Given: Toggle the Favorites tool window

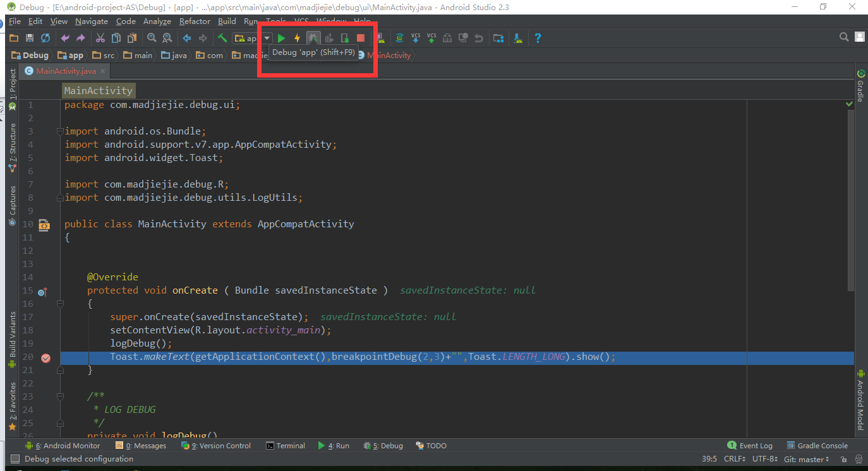Looking at the screenshot, I should [12, 406].
